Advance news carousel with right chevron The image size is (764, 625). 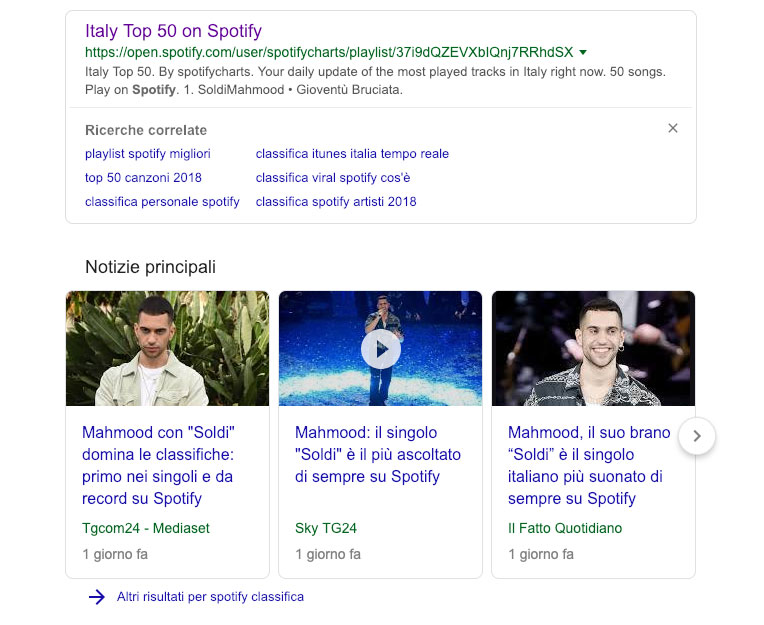tap(697, 436)
